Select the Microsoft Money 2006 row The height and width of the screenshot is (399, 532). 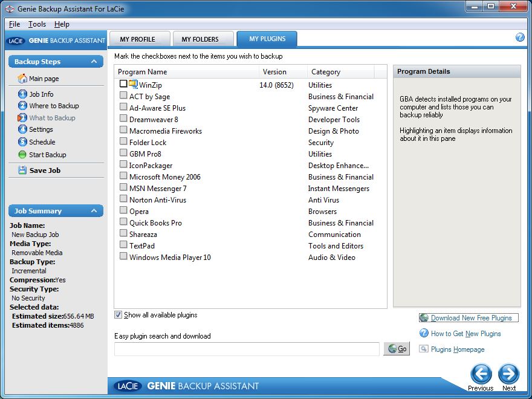click(x=250, y=177)
